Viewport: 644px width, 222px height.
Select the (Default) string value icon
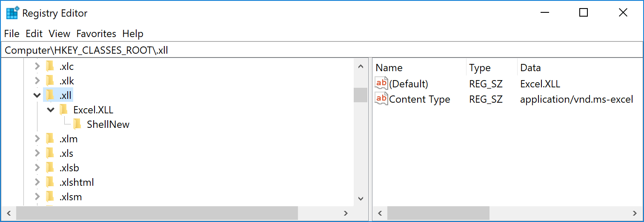point(381,84)
